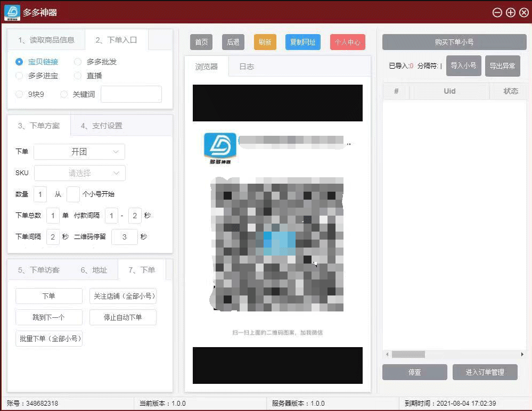Click the blue logo above the QR code
Image resolution: width=532 pixels, height=411 pixels.
220,148
